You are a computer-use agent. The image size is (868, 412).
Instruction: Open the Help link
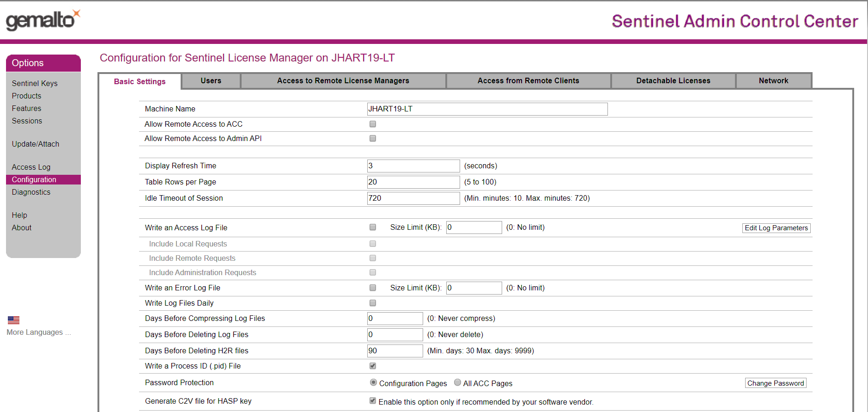(x=19, y=215)
